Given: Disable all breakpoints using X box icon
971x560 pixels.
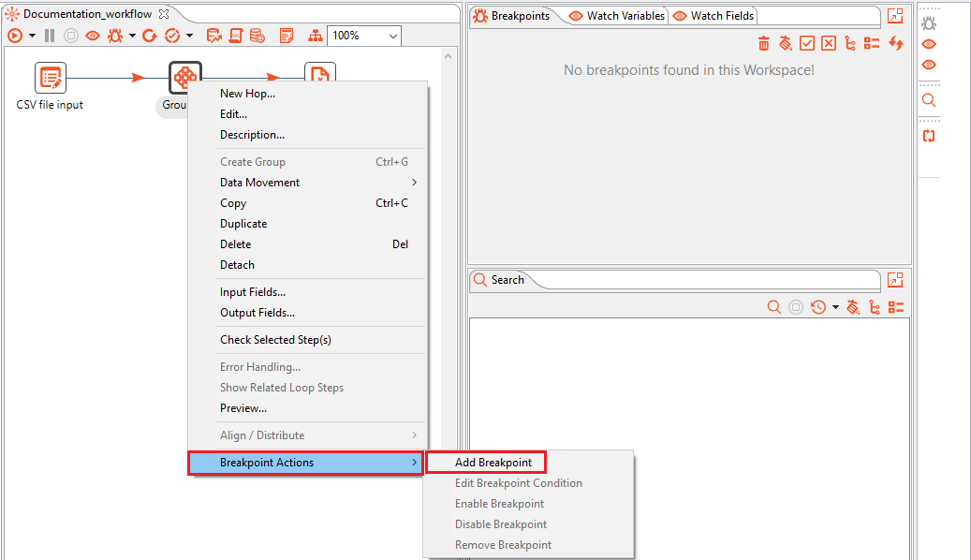Looking at the screenshot, I should pyautogui.click(x=829, y=43).
